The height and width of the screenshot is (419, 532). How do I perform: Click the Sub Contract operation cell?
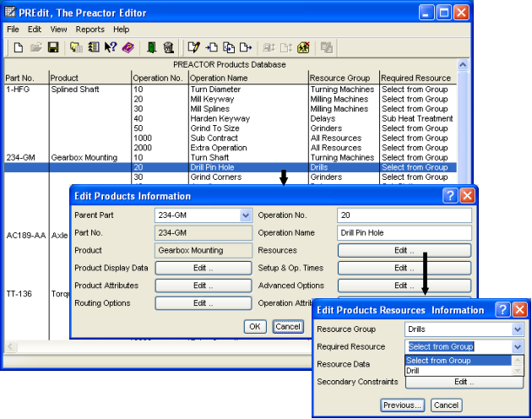point(214,138)
